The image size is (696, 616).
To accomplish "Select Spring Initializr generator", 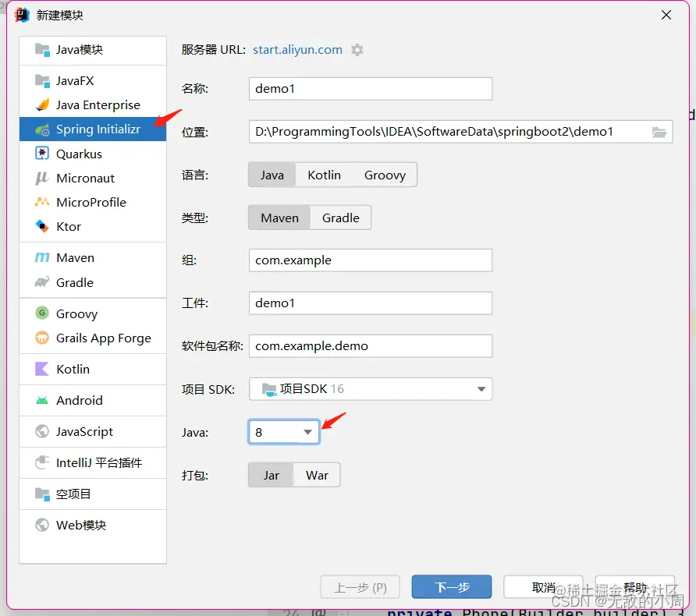I will tap(93, 129).
